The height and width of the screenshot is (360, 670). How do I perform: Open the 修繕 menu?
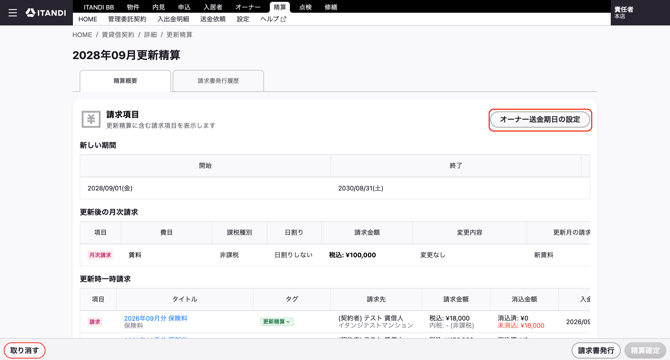[x=331, y=7]
